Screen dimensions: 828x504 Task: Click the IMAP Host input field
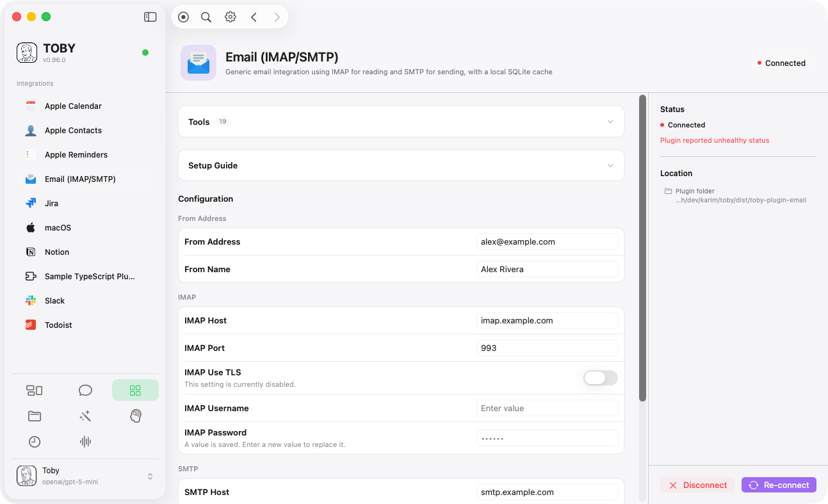click(x=548, y=321)
